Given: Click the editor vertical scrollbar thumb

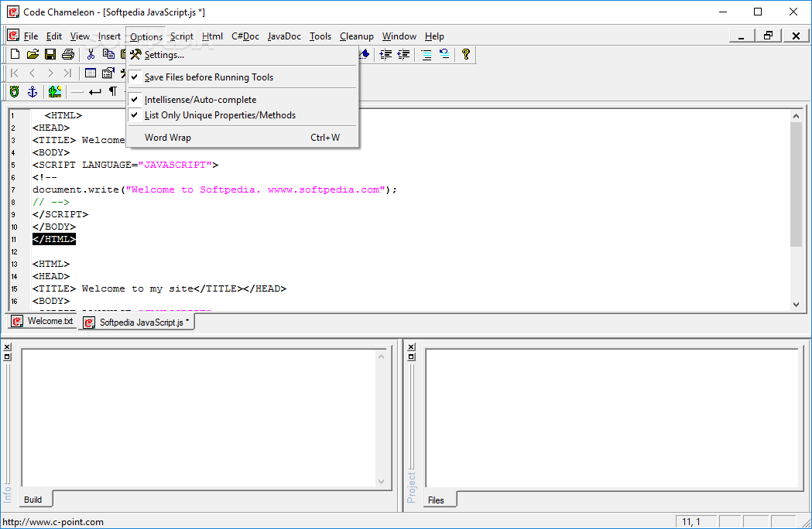Looking at the screenshot, I should pos(796,185).
